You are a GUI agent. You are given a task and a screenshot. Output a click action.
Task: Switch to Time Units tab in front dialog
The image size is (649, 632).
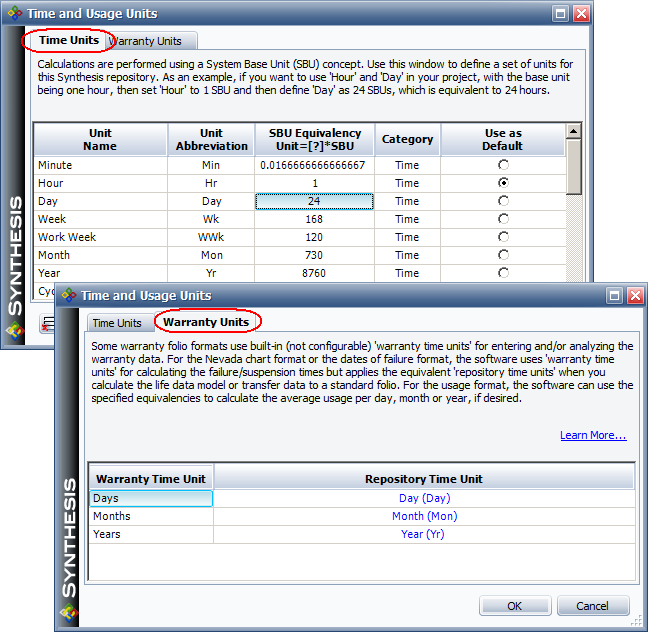coord(117,323)
